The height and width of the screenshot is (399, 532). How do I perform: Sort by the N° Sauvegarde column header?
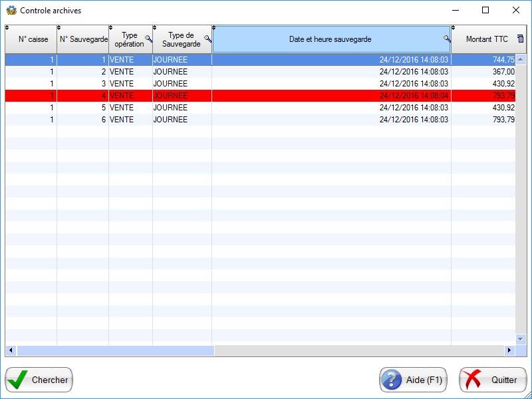83,40
